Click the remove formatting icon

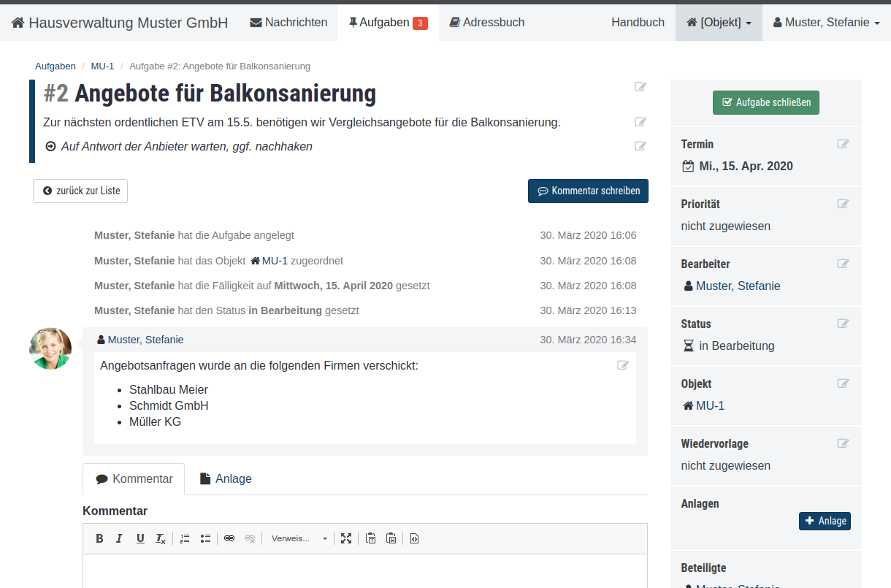point(161,538)
